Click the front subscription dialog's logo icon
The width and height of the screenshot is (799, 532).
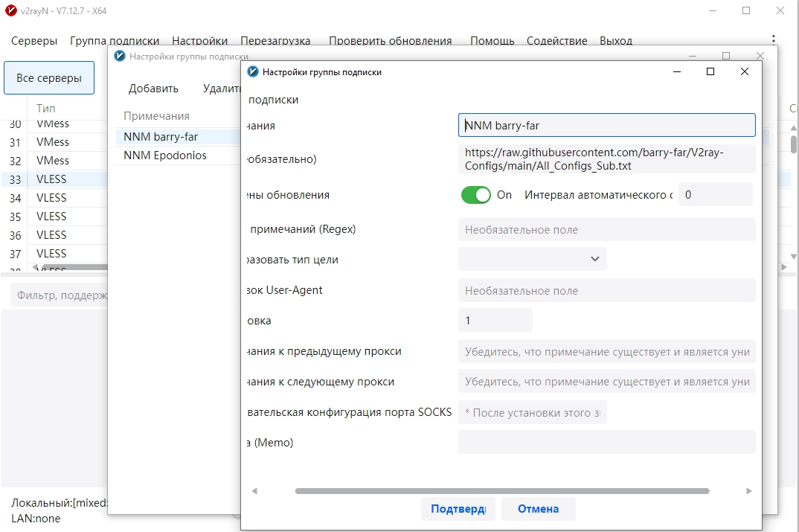(253, 72)
